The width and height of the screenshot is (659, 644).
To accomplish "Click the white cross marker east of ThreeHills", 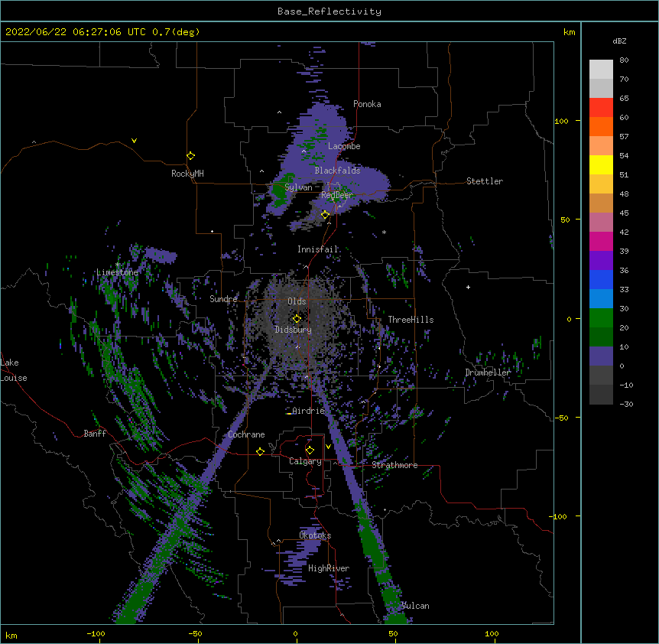I will tap(468, 287).
